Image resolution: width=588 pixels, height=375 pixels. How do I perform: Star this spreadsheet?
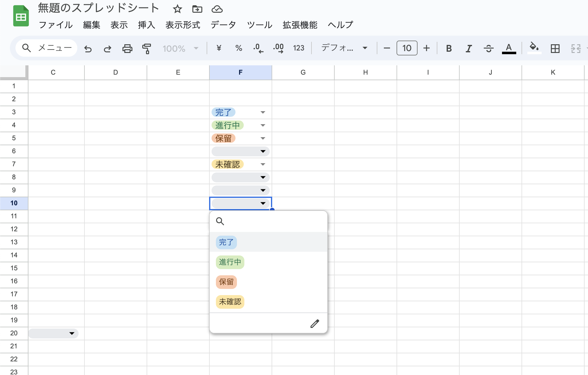(x=177, y=9)
